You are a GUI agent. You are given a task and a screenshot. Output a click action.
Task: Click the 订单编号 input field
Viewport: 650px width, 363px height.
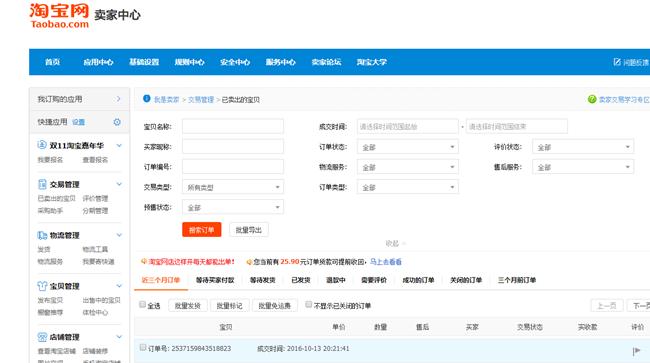click(233, 167)
